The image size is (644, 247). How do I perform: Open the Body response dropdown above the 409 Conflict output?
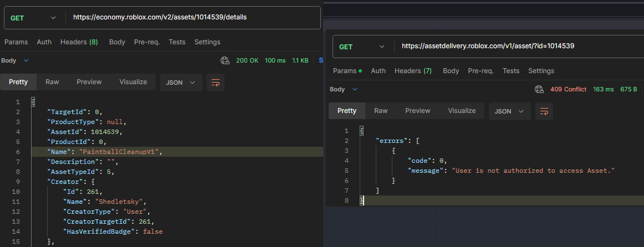344,89
